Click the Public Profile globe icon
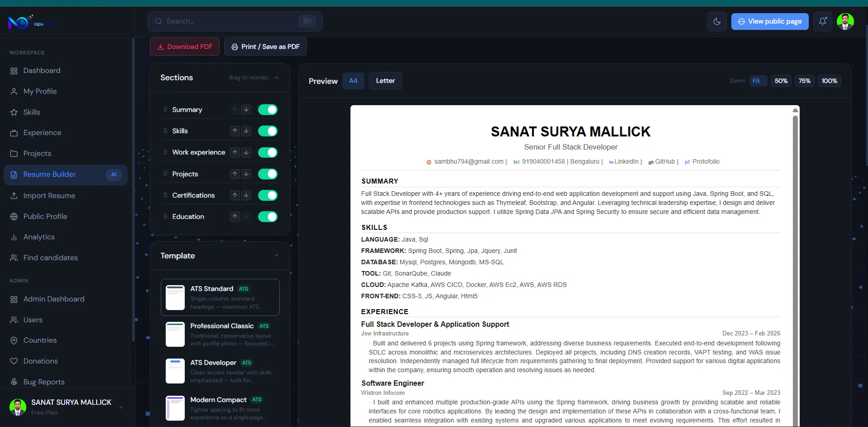The image size is (868, 427). 14,217
